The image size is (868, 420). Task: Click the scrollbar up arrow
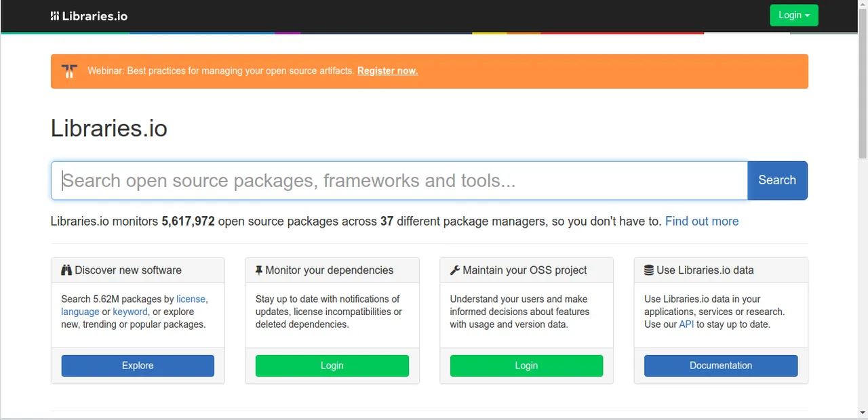coord(863,5)
